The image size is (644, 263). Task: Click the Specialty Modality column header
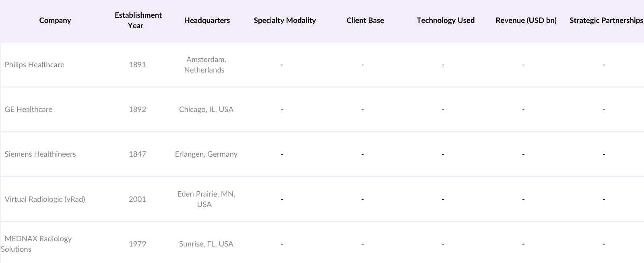[x=285, y=21]
